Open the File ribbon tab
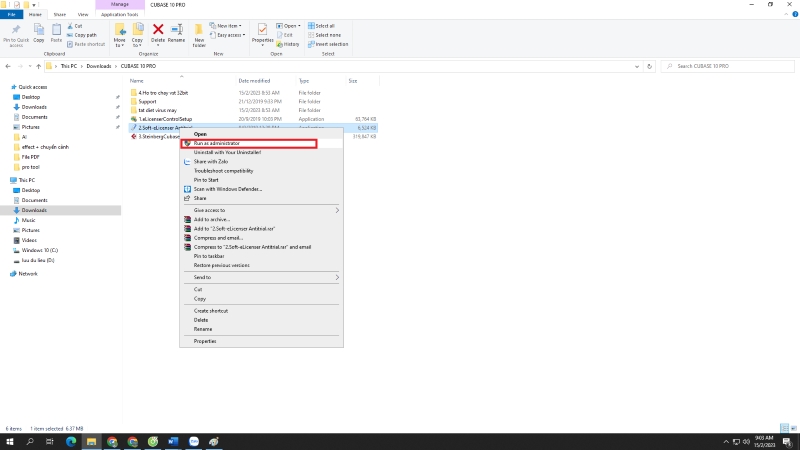Viewport: 800px width, 450px height. (11, 15)
